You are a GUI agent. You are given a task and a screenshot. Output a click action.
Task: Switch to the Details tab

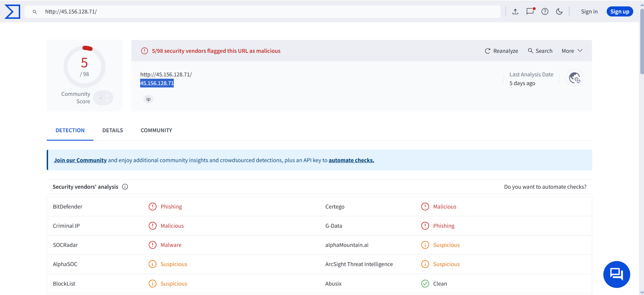click(x=113, y=130)
